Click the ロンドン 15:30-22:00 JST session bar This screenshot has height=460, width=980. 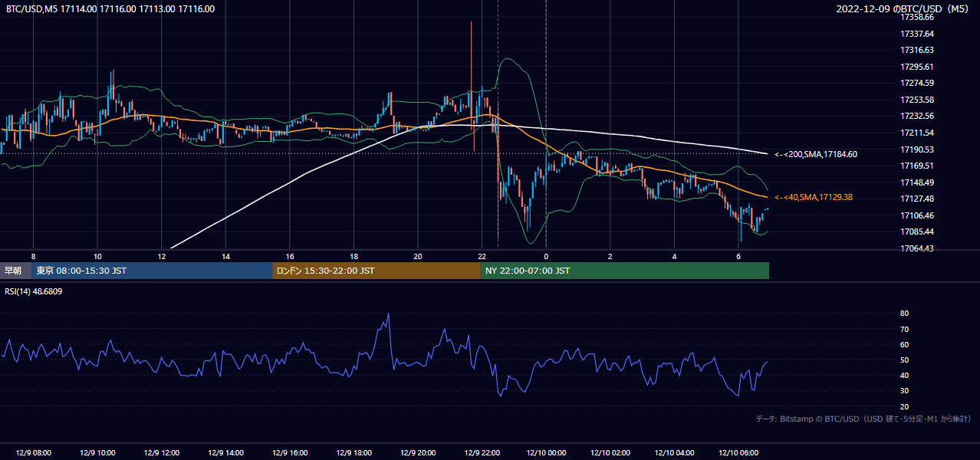pos(377,271)
